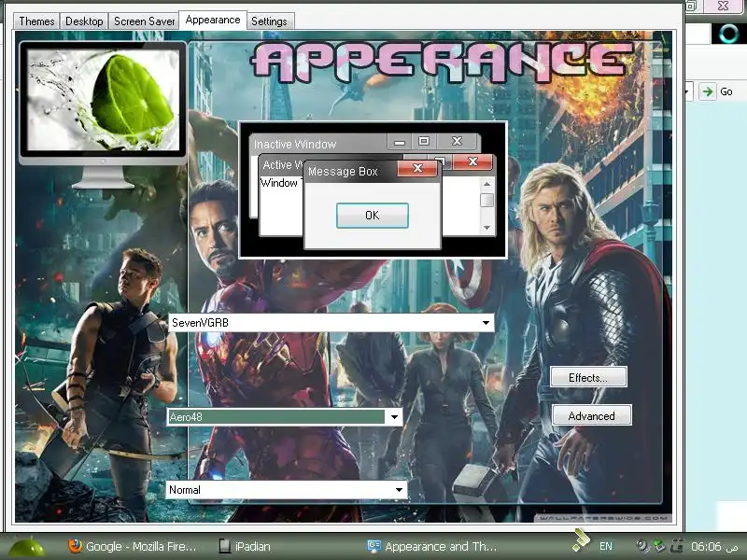Click the EN language indicator

(605, 546)
